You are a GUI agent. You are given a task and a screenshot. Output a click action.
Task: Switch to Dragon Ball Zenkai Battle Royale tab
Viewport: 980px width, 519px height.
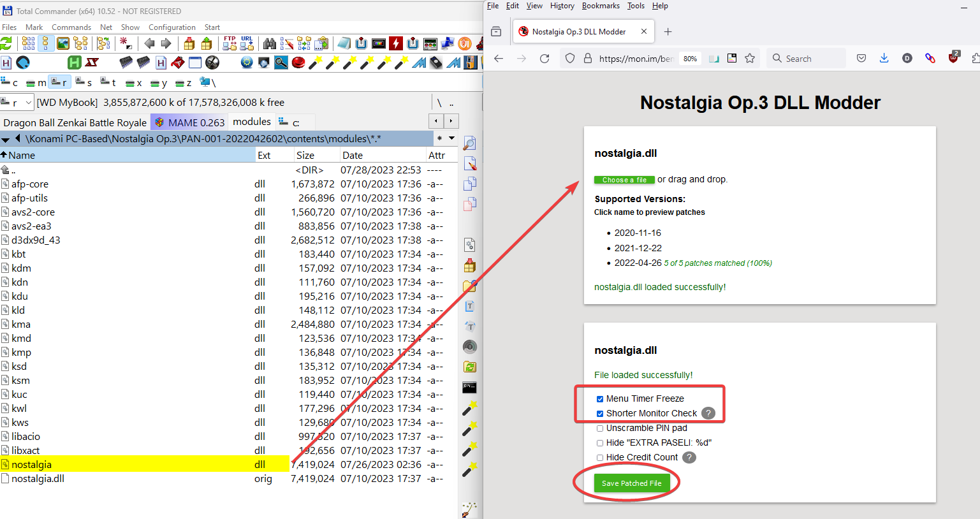click(x=75, y=122)
